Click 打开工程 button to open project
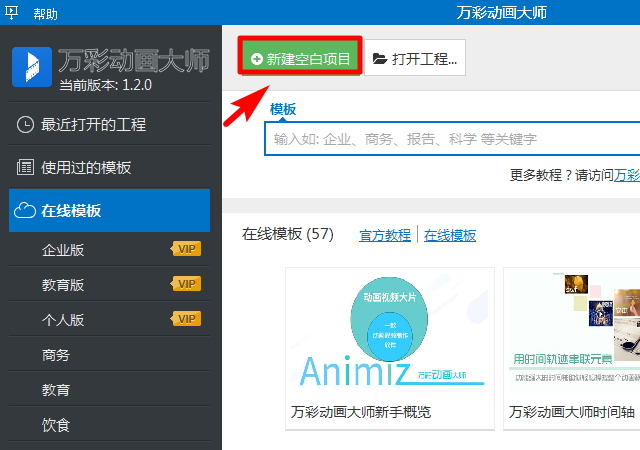Screen dimensions: 640x450 tap(415, 59)
